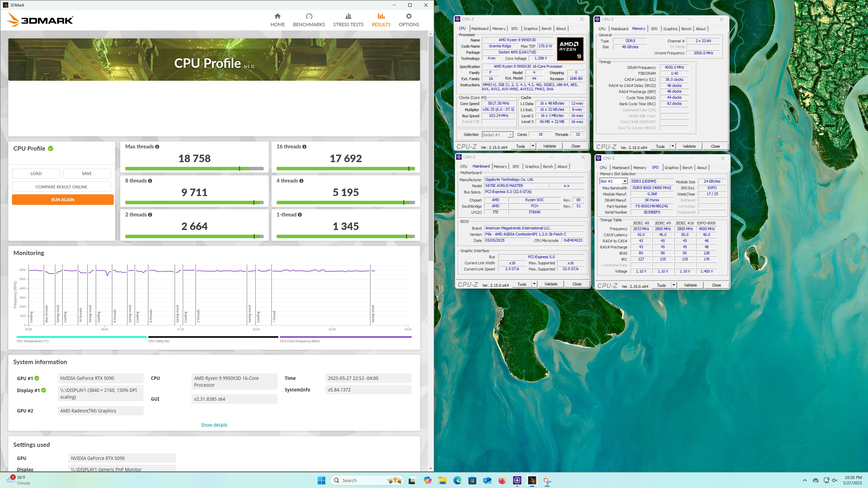
Task: Toggle the CPU Temperature legend line
Action: 81,337
